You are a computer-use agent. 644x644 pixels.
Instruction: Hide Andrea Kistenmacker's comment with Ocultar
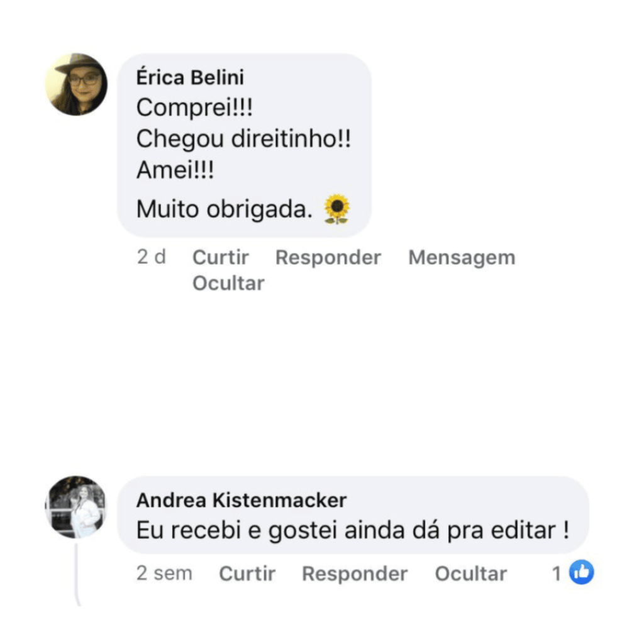[x=470, y=574]
